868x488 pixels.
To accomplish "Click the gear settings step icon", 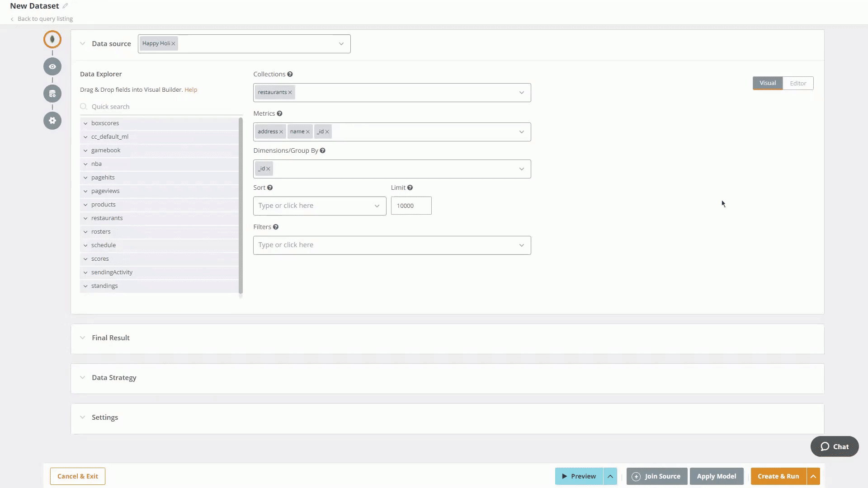I will point(52,121).
